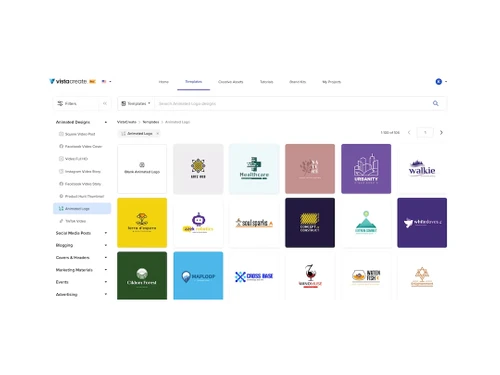Open the Concept & Construct logo template
500x375 pixels.
click(x=310, y=223)
